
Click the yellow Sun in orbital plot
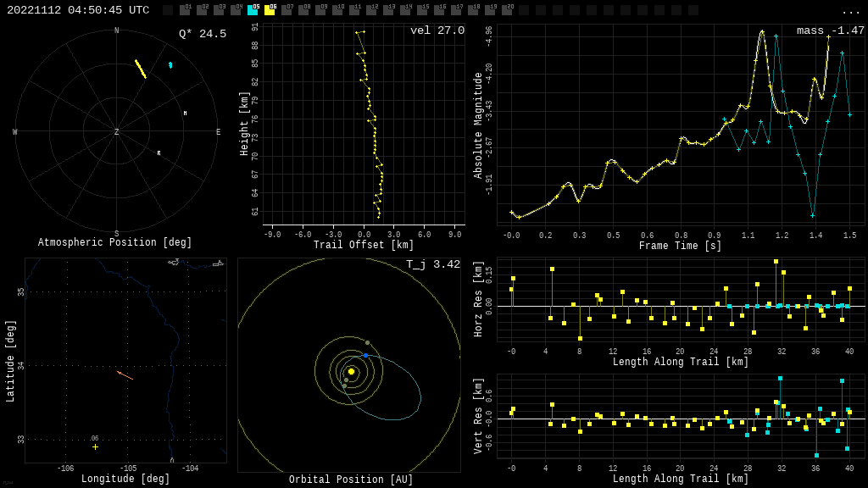click(x=351, y=371)
